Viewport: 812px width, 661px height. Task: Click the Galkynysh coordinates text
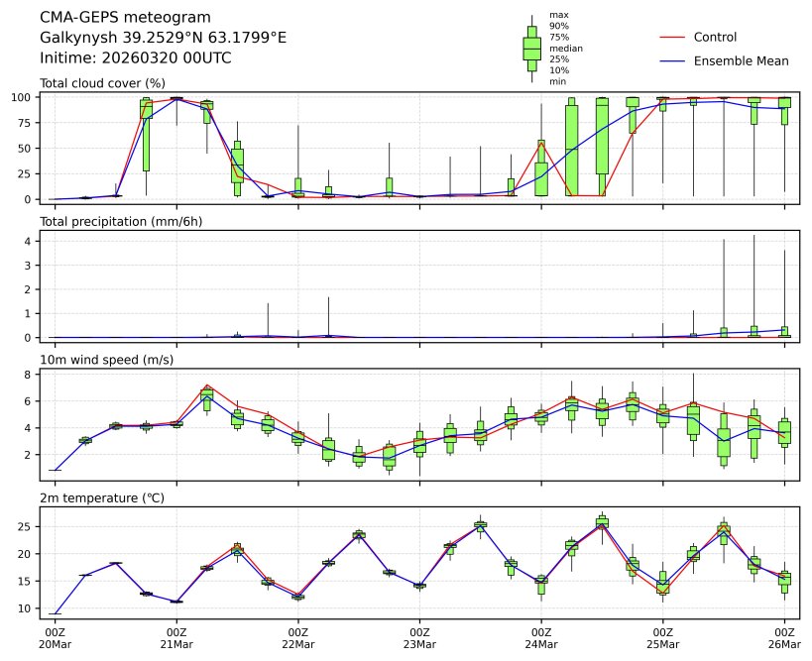[x=163, y=38]
